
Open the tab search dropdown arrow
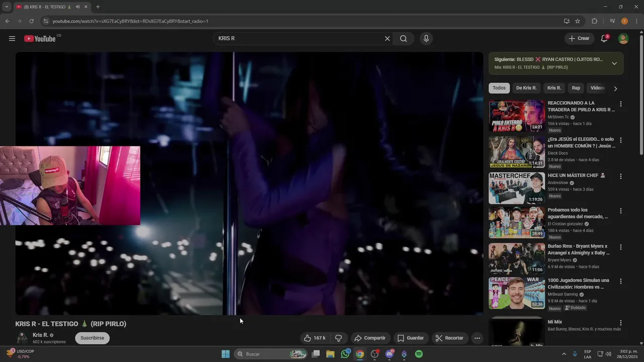click(x=7, y=7)
